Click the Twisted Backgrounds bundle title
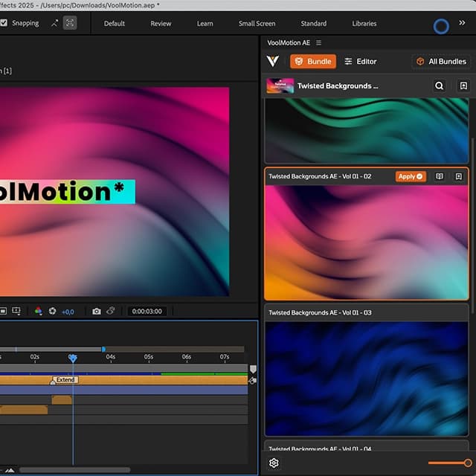This screenshot has height=476, width=476. tap(338, 86)
